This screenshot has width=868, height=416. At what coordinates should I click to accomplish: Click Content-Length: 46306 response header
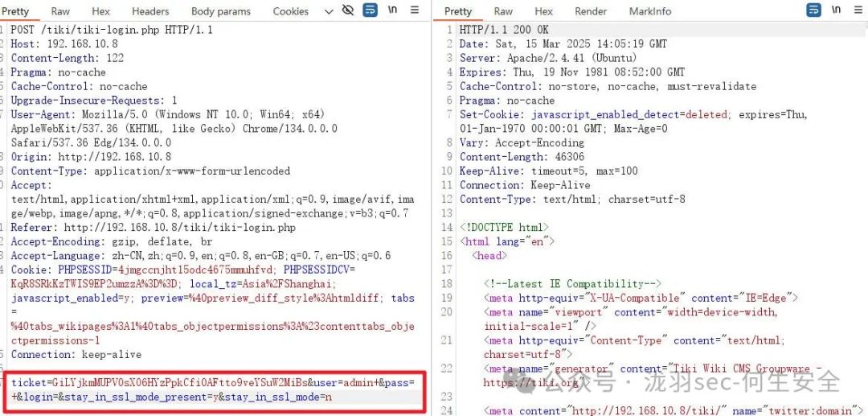point(522,157)
